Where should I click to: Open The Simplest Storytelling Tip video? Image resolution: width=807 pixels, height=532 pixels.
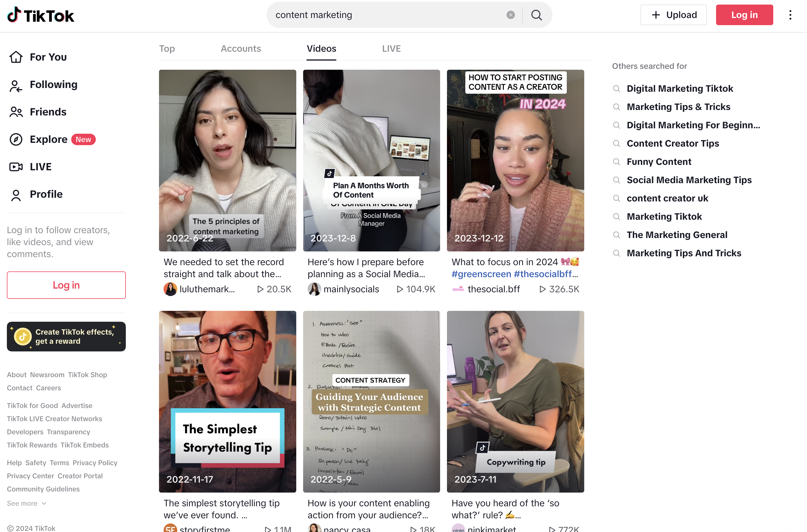(x=227, y=401)
